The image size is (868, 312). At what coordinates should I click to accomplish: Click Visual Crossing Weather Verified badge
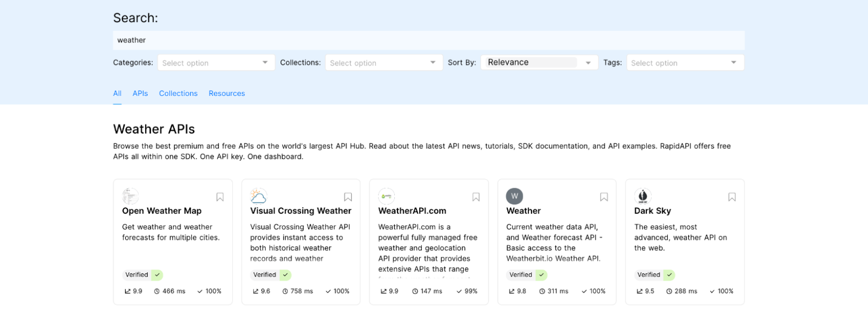tap(270, 275)
